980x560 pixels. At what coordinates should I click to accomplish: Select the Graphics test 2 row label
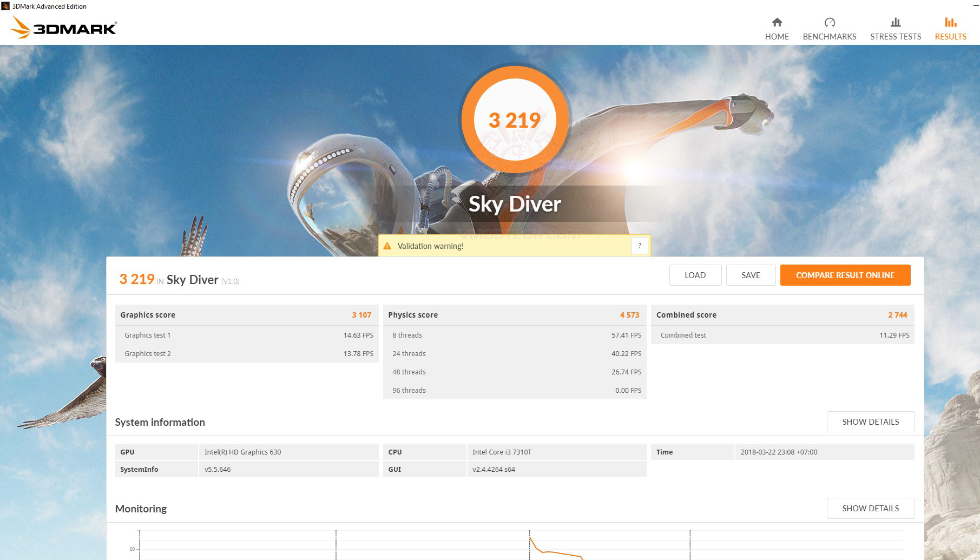147,354
